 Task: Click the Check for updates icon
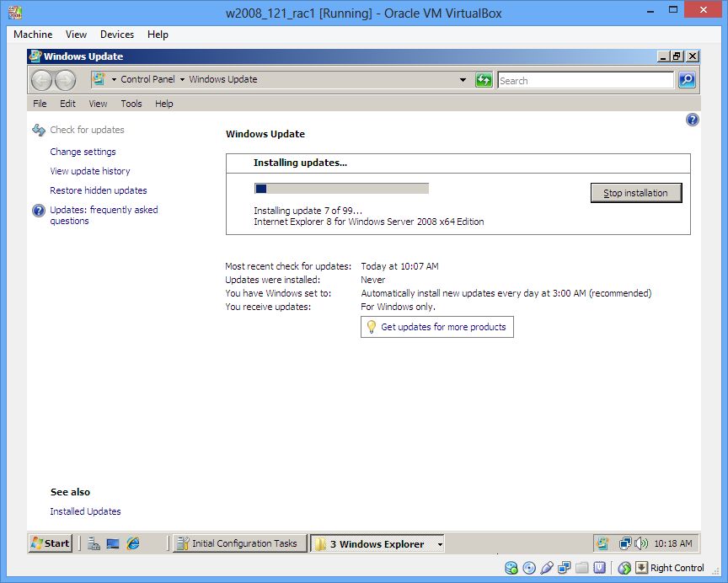click(39, 130)
